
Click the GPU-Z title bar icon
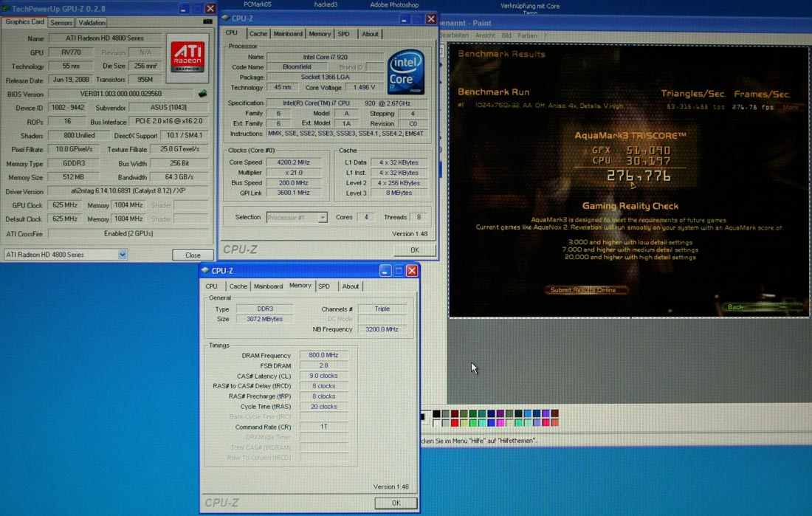point(6,9)
